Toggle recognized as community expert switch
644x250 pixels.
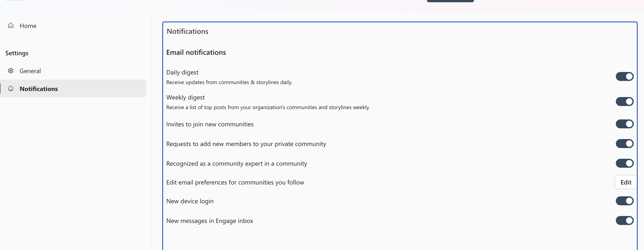click(x=625, y=163)
